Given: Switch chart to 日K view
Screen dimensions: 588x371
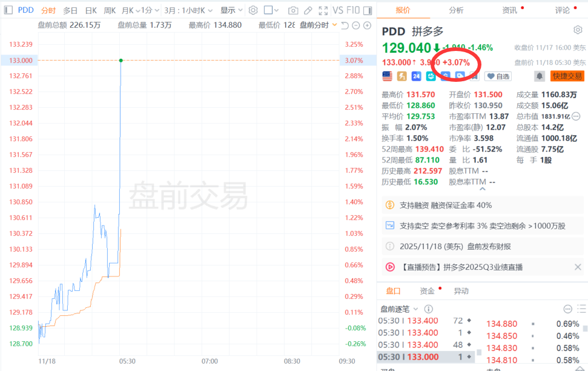Looking at the screenshot, I should pos(90,10).
